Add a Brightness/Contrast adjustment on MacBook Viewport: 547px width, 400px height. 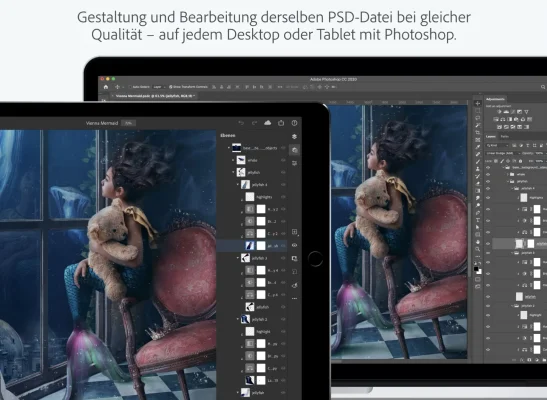pyautogui.click(x=499, y=112)
